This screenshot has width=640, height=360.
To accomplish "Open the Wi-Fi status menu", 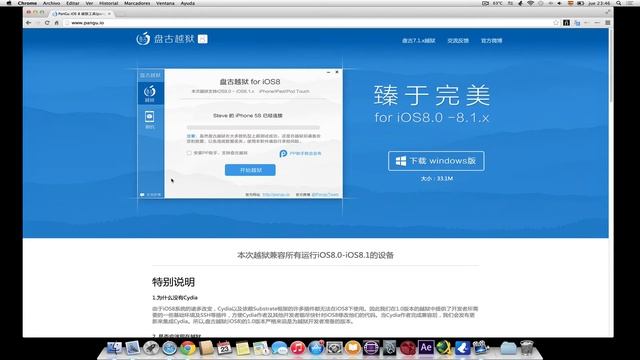I will (531, 3).
